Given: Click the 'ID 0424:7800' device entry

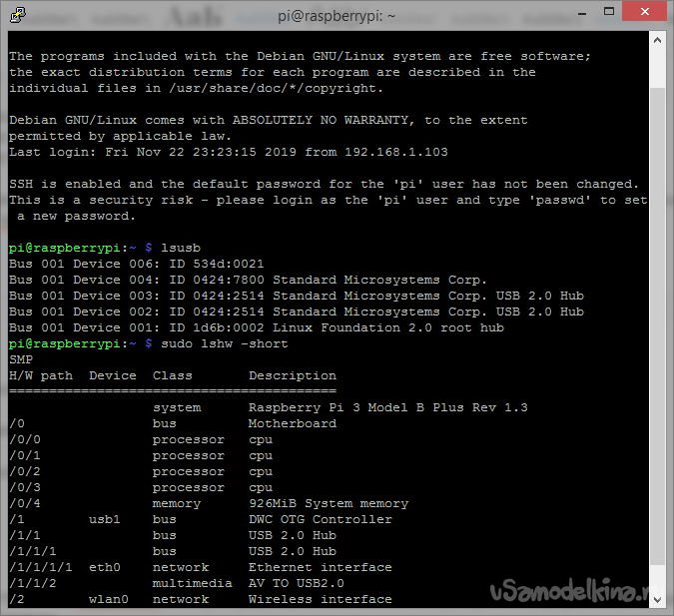Looking at the screenshot, I should (x=217, y=280).
